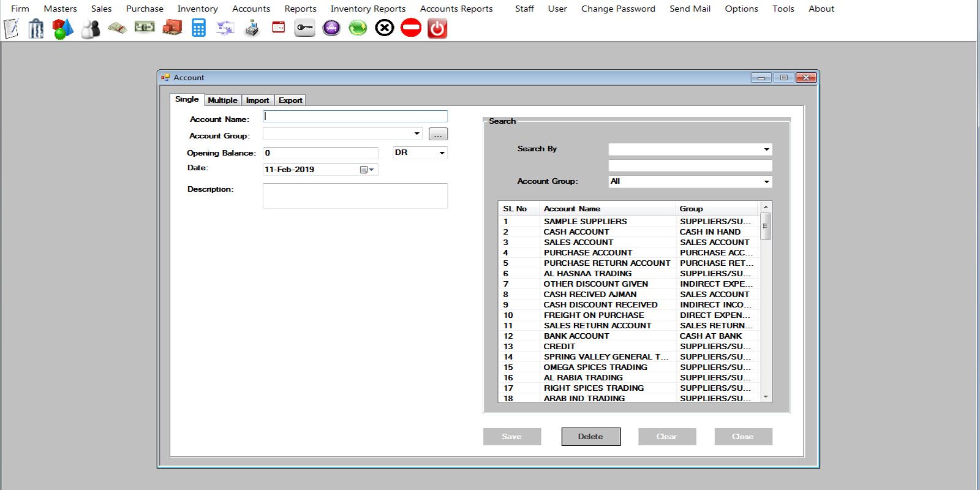980x490 pixels.
Task: Click the '...' button beside Account Group
Action: 438,134
